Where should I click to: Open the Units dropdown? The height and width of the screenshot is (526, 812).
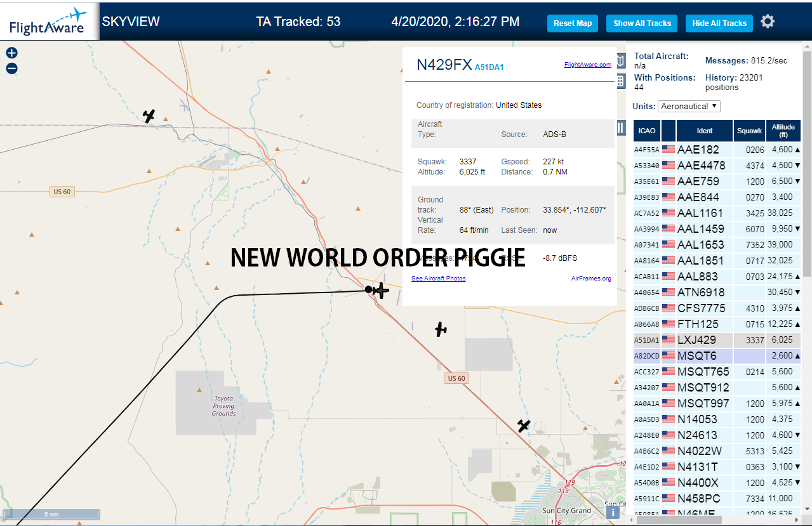689,106
